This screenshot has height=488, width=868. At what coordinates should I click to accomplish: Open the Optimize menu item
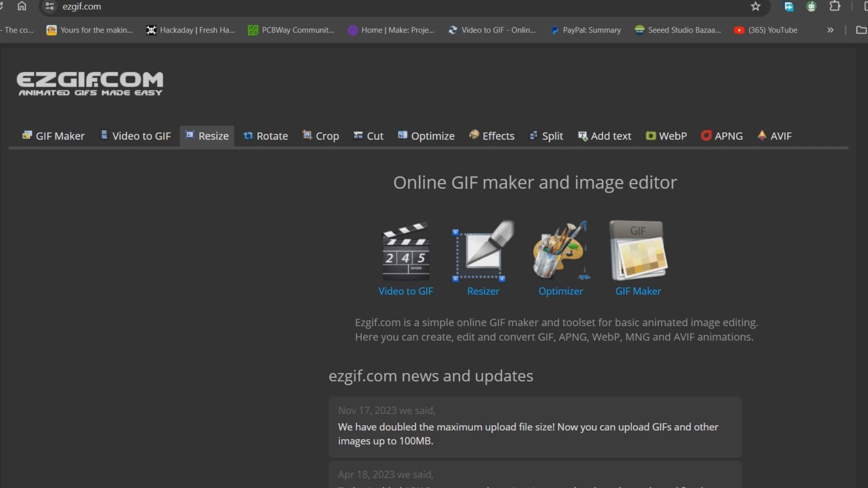[426, 136]
